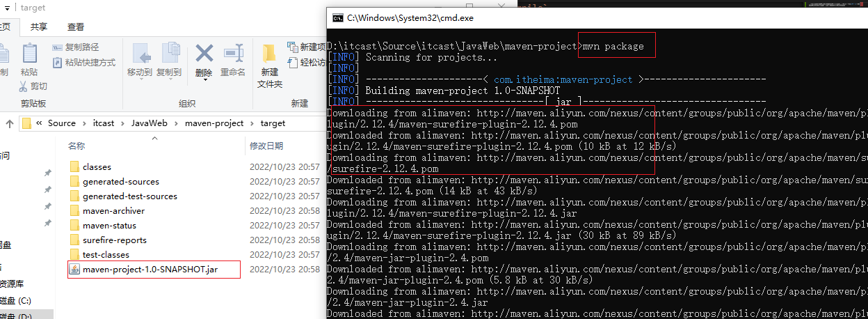Expand the Delete (删除) dropdown arrow
This screenshot has height=319, width=868.
coord(204,80)
